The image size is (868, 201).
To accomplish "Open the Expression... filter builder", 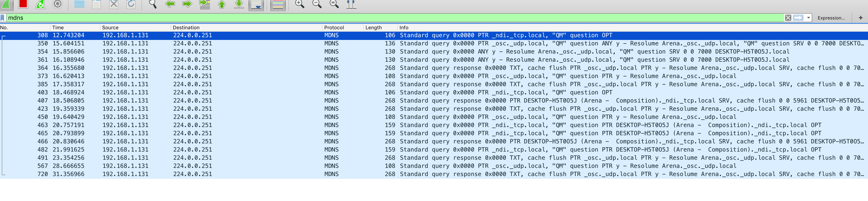I will click(x=831, y=18).
